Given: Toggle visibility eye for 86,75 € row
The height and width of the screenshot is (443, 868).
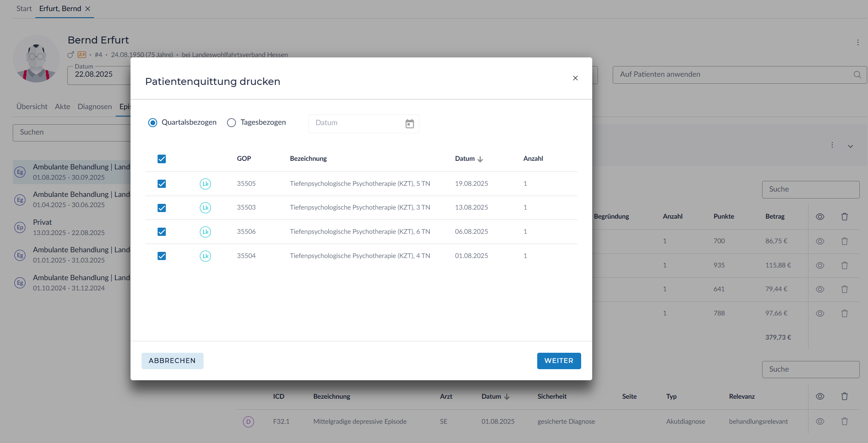Looking at the screenshot, I should [820, 241].
